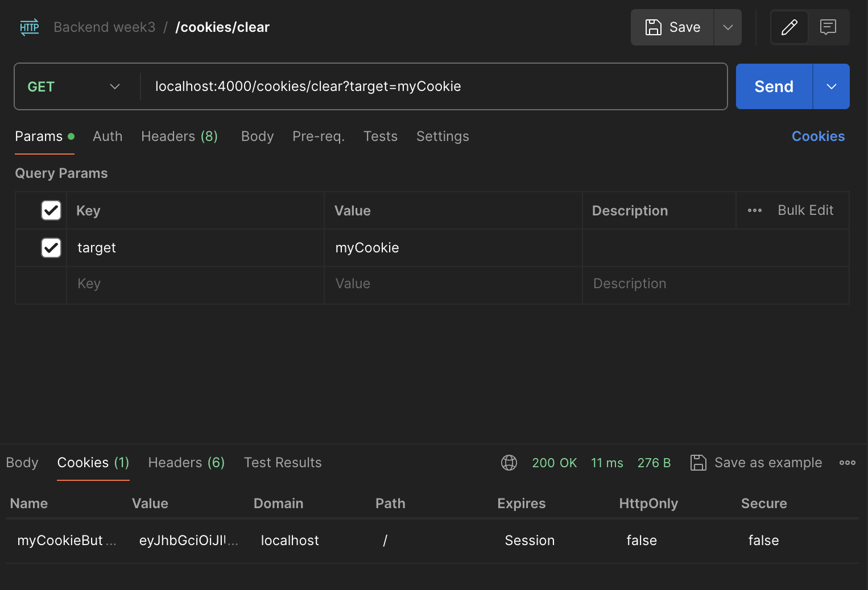Toggle the select-all params checkbox
Screen dimensions: 868x590
51,210
